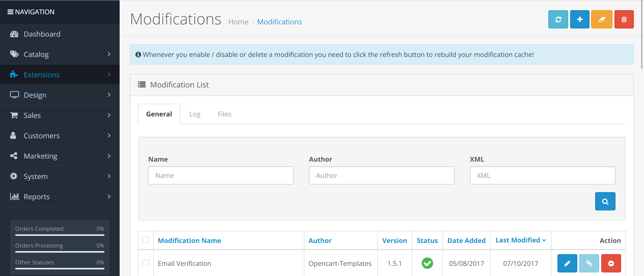Image resolution: width=644 pixels, height=276 pixels.
Task: Expand the Sales menu chevron
Action: tap(109, 115)
